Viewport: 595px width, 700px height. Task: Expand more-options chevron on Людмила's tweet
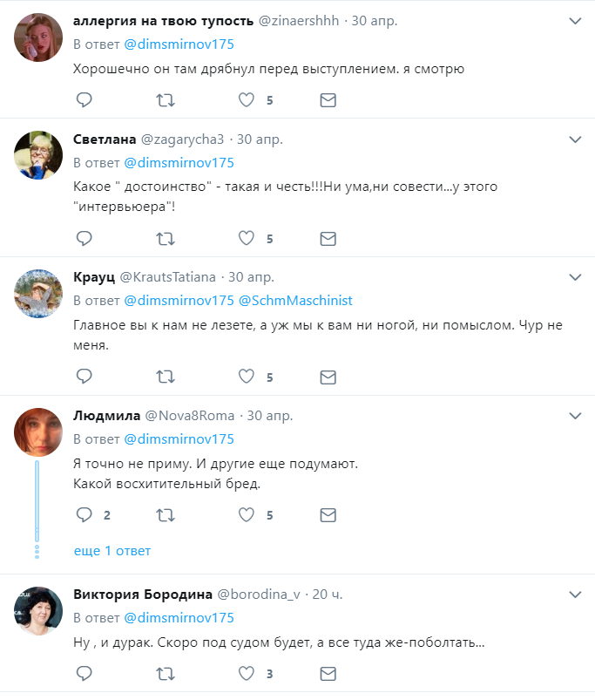[575, 416]
